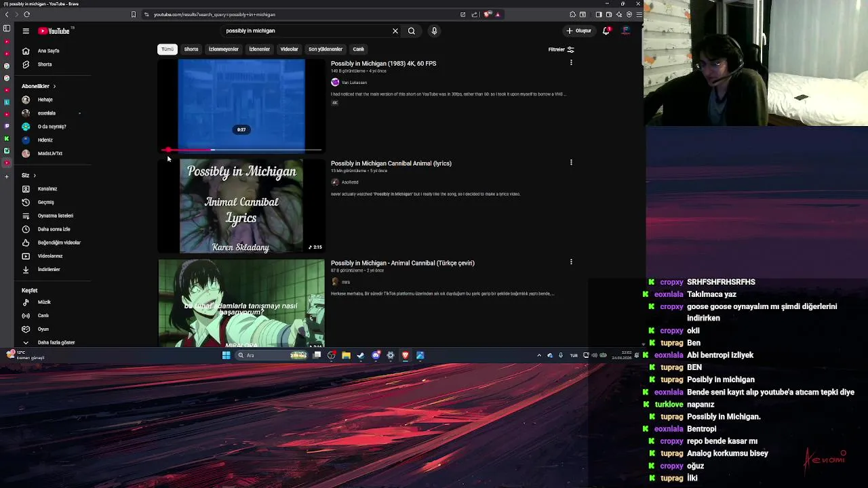Open Cannibal Animal (lyrics) video title
868x488 pixels.
(x=391, y=163)
